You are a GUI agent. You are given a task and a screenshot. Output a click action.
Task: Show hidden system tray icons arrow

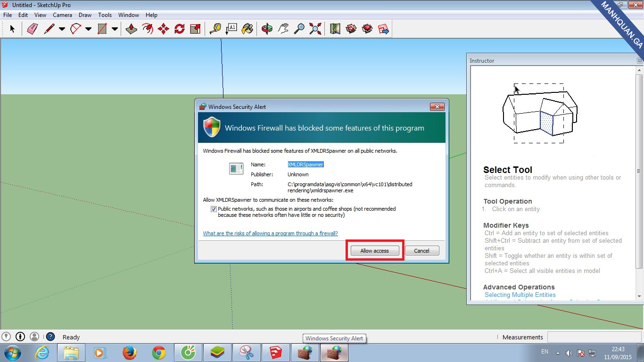[x=558, y=353]
